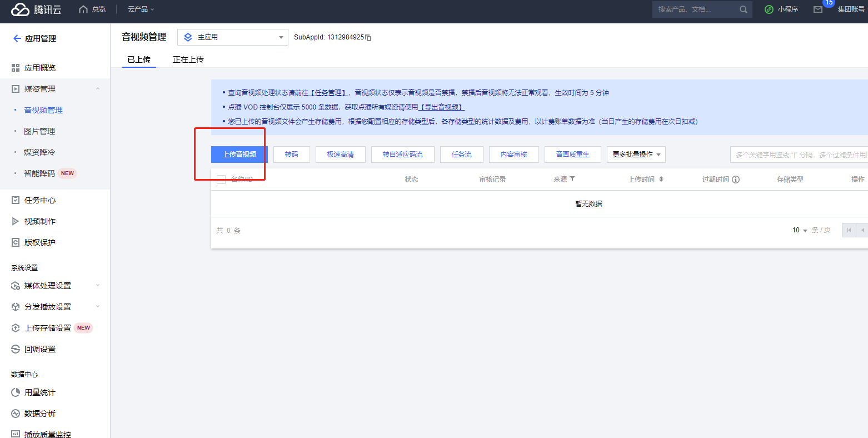This screenshot has height=438, width=868.
Task: Sort by 上传时间 arrows icon
Action: pyautogui.click(x=661, y=179)
